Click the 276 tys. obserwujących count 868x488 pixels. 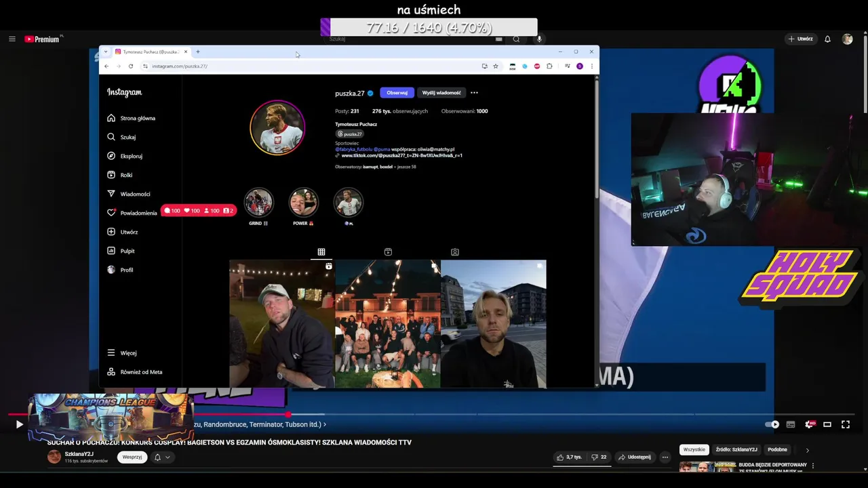(400, 111)
